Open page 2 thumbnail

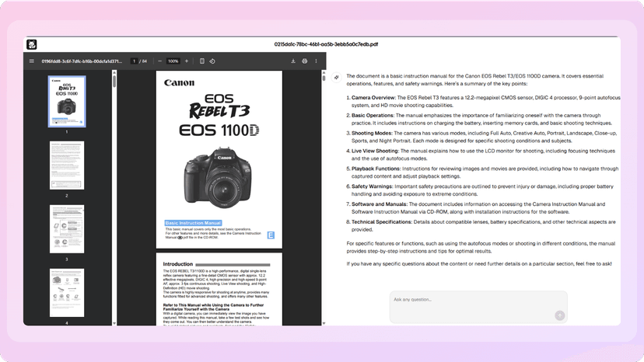(67, 165)
